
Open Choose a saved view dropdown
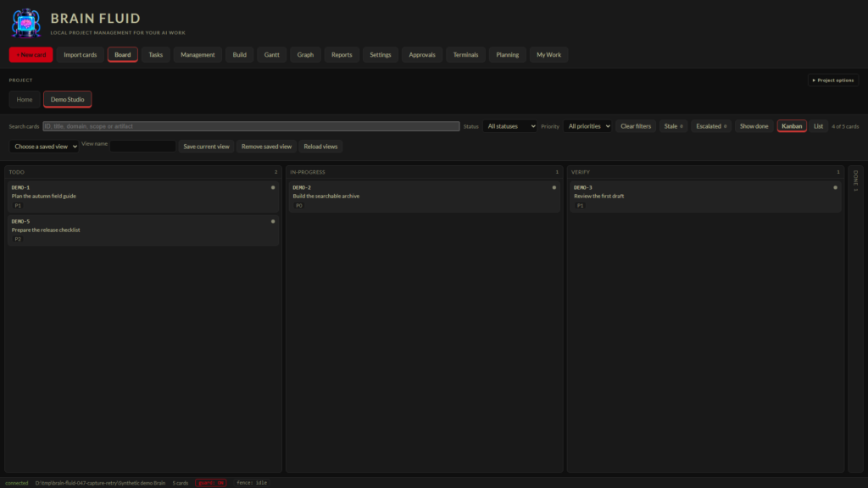click(44, 147)
